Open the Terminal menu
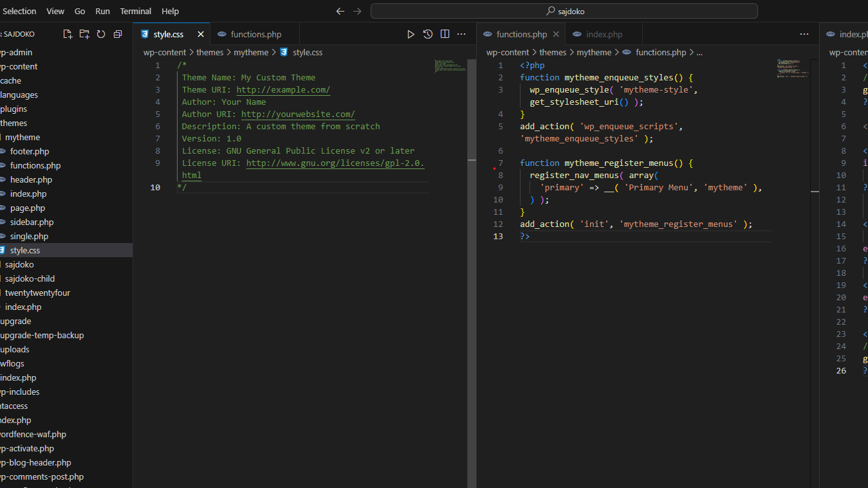This screenshot has width=868, height=488. click(x=135, y=11)
